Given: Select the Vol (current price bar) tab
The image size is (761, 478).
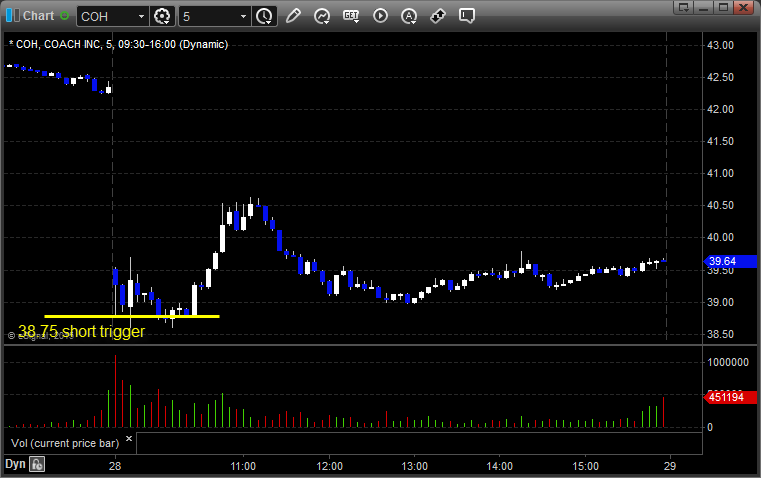Looking at the screenshot, I should [x=64, y=441].
